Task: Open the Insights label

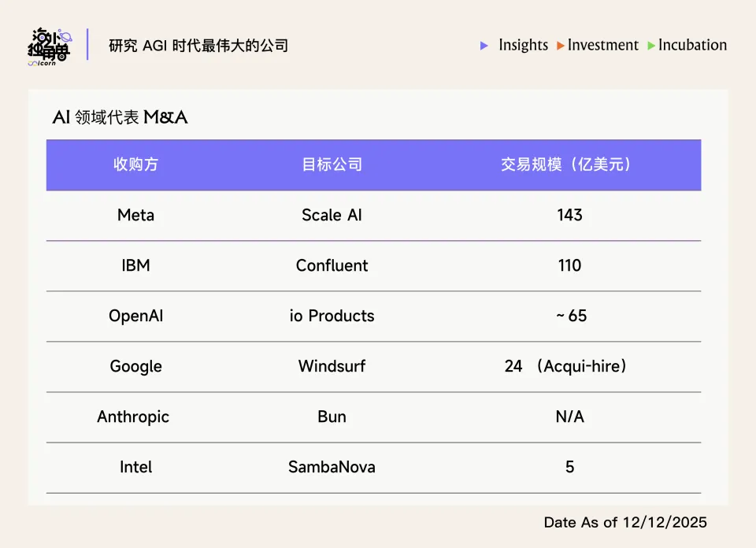Action: [523, 45]
